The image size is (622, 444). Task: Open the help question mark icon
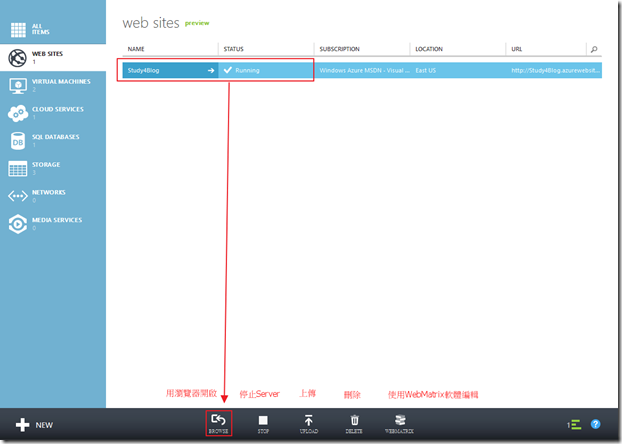(x=595, y=424)
